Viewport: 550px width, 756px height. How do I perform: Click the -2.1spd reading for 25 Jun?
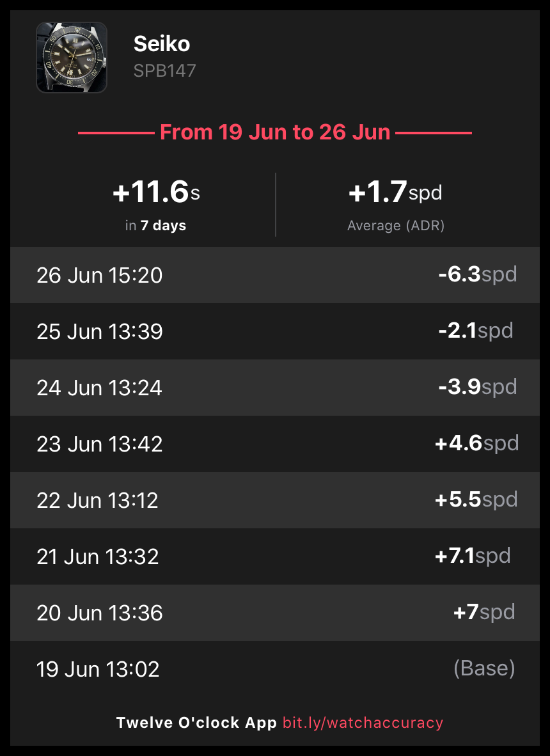click(x=475, y=331)
